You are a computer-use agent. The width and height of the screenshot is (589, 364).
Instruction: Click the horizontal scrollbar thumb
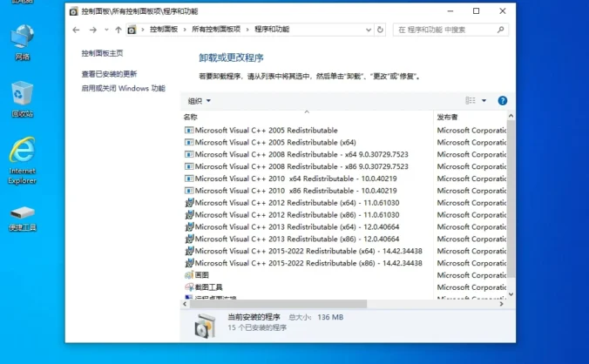pyautogui.click(x=278, y=304)
